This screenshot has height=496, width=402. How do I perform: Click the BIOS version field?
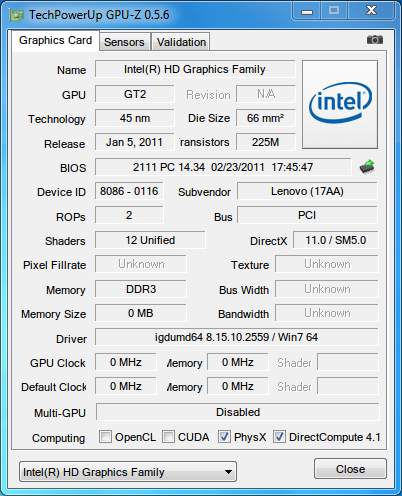[223, 167]
